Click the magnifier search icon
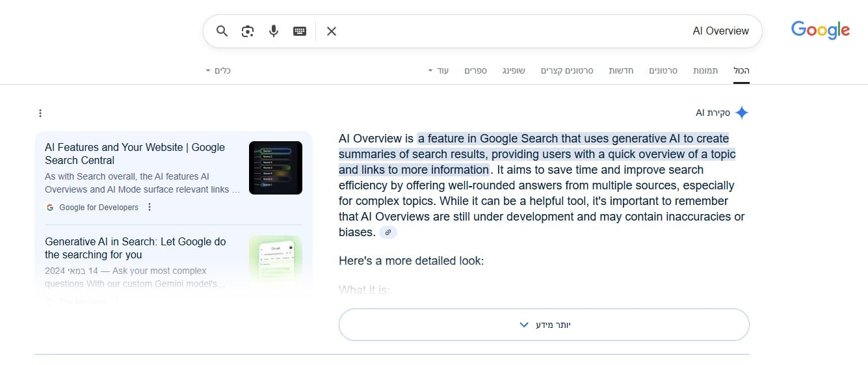The width and height of the screenshot is (868, 365). [x=222, y=31]
